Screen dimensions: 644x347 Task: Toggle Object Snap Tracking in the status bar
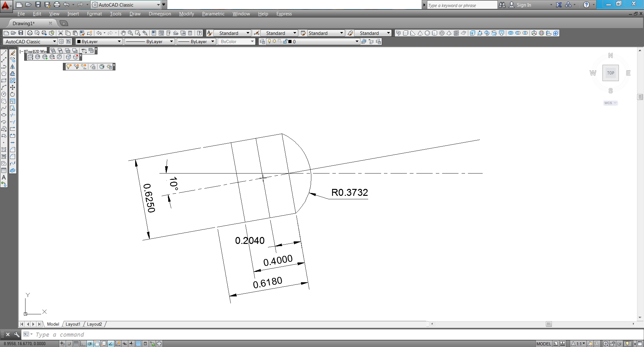(x=111, y=344)
